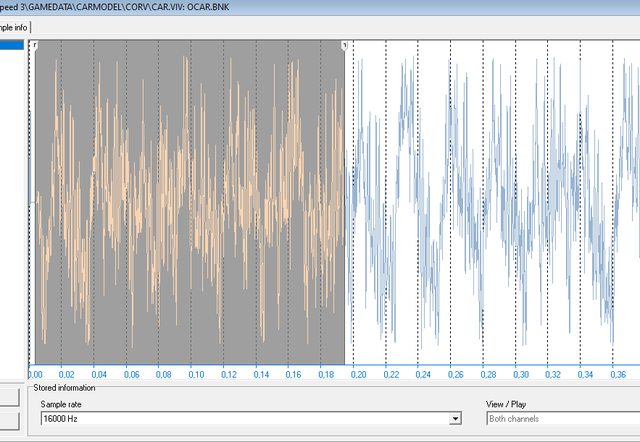Click the 0,00 time label on ruler

(35, 374)
